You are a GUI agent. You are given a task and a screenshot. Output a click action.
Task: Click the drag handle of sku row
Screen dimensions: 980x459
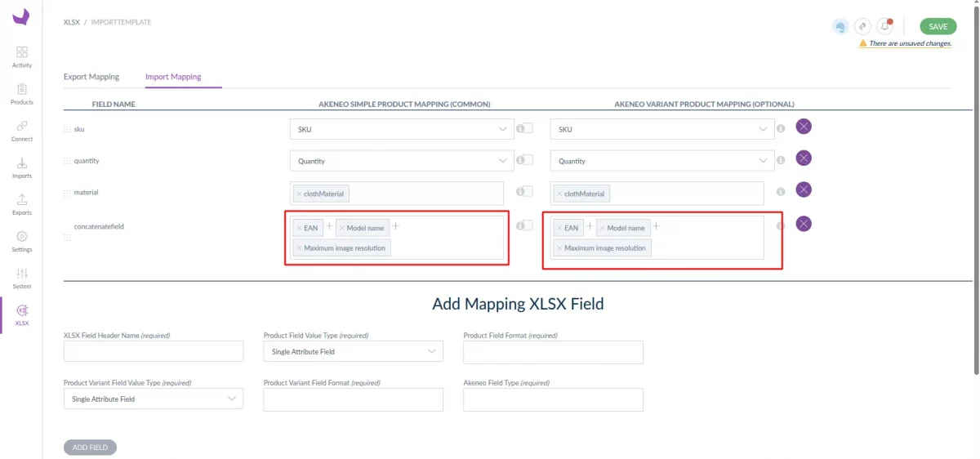click(x=67, y=129)
